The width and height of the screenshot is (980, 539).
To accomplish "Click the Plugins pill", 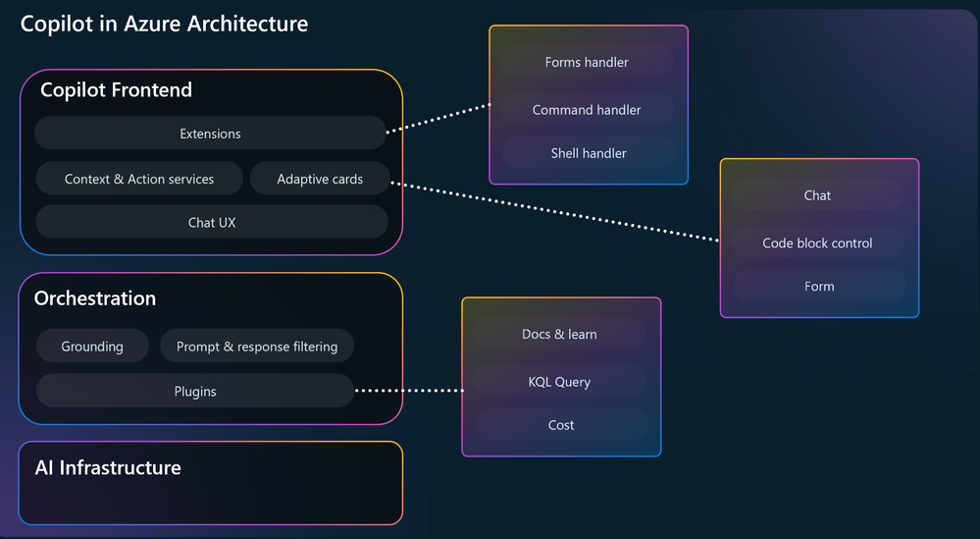I will coord(195,391).
